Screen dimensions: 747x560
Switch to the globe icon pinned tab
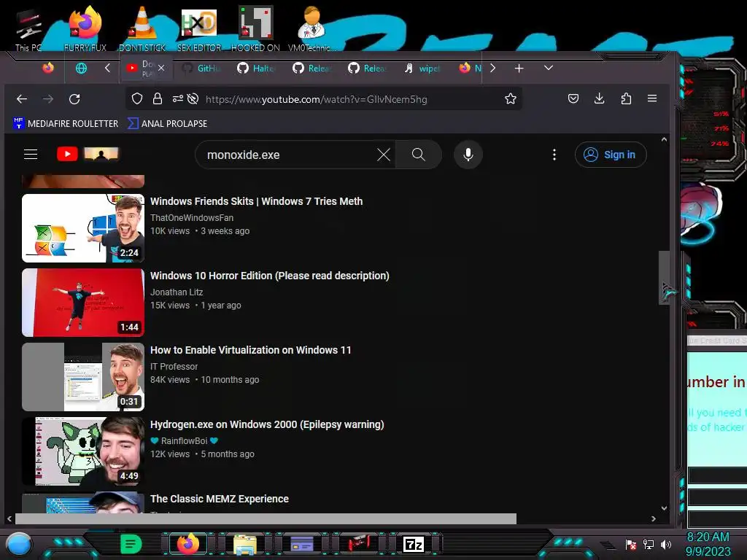click(82, 68)
